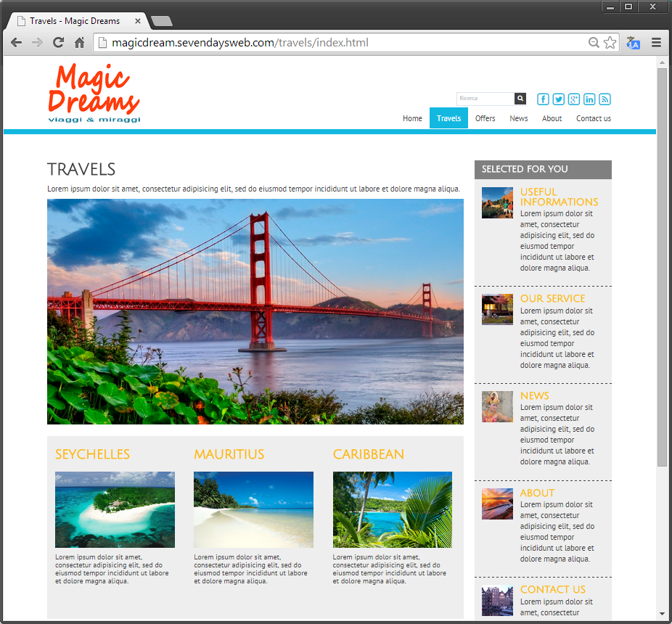This screenshot has width=672, height=624.
Task: Click the browser forward arrow
Action: coord(37,42)
